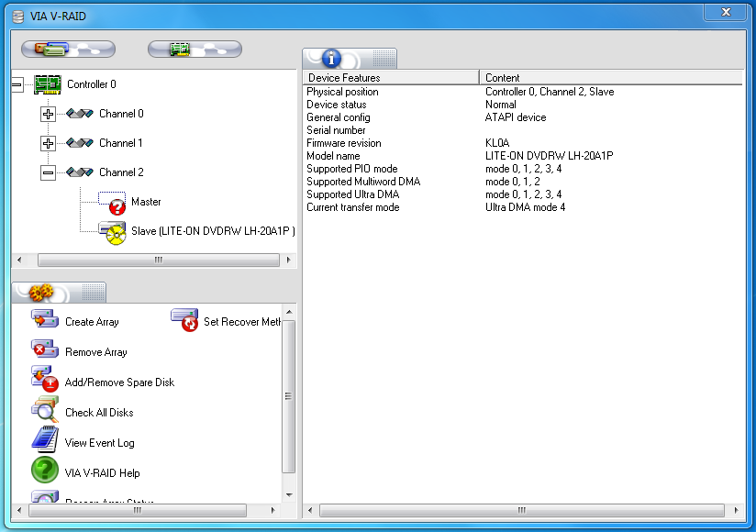
Task: Click the Content column header
Action: click(611, 78)
